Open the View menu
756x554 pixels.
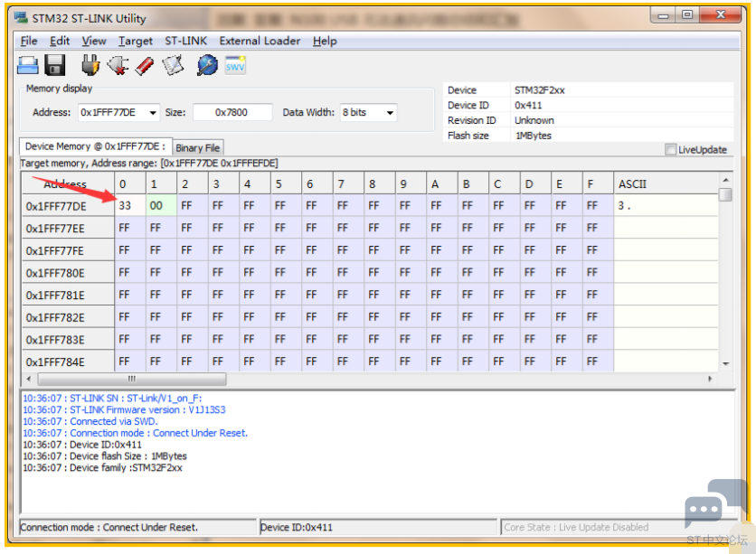93,41
